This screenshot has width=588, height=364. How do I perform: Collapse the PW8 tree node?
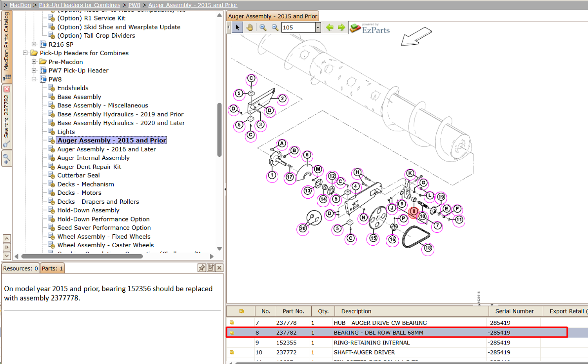pos(34,79)
